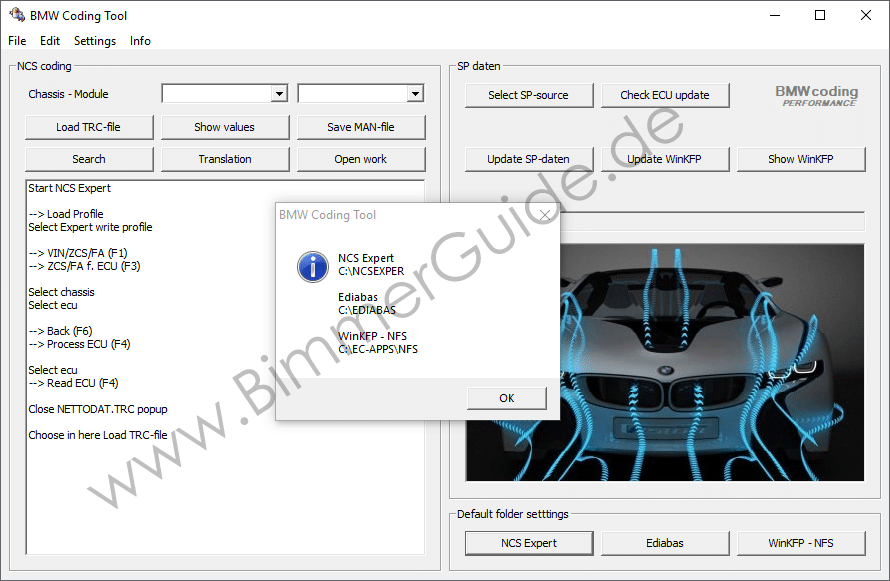Close the BMW Coding Tool popup dialog
The image size is (890, 581).
point(544,215)
